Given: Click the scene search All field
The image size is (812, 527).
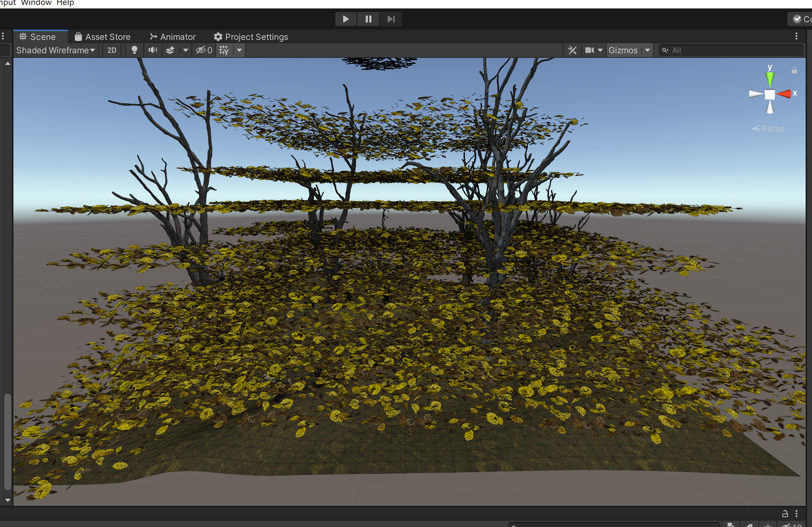Looking at the screenshot, I should pyautogui.click(x=734, y=50).
